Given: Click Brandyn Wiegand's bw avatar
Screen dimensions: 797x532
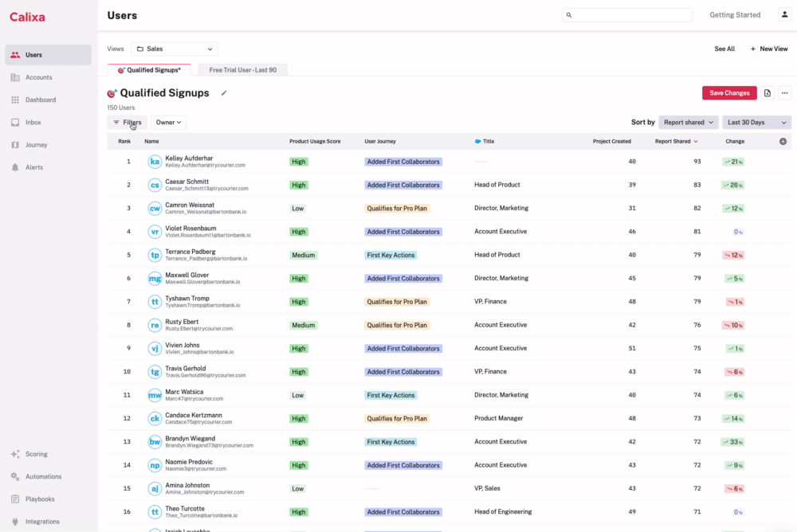Looking at the screenshot, I should click(x=155, y=442).
